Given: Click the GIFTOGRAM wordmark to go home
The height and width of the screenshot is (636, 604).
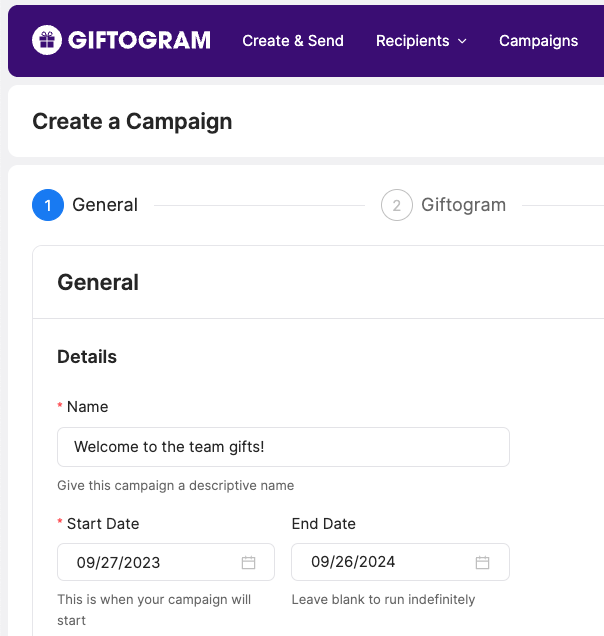Looking at the screenshot, I should tap(139, 41).
